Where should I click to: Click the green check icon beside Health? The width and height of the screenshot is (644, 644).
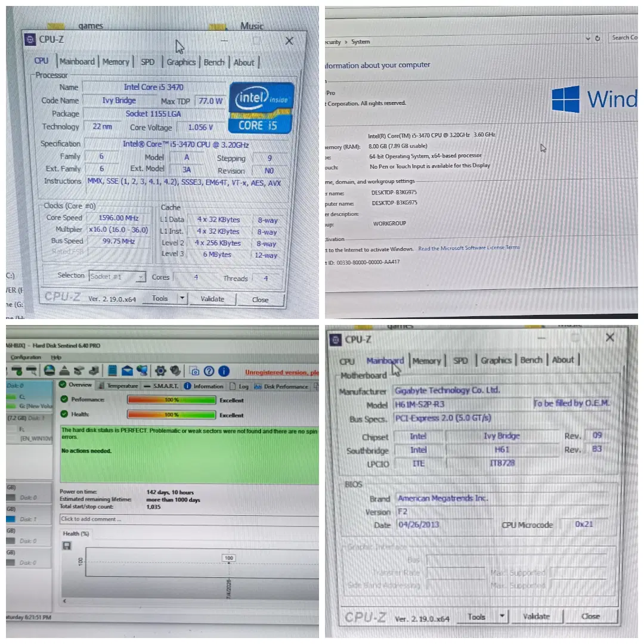[64, 414]
